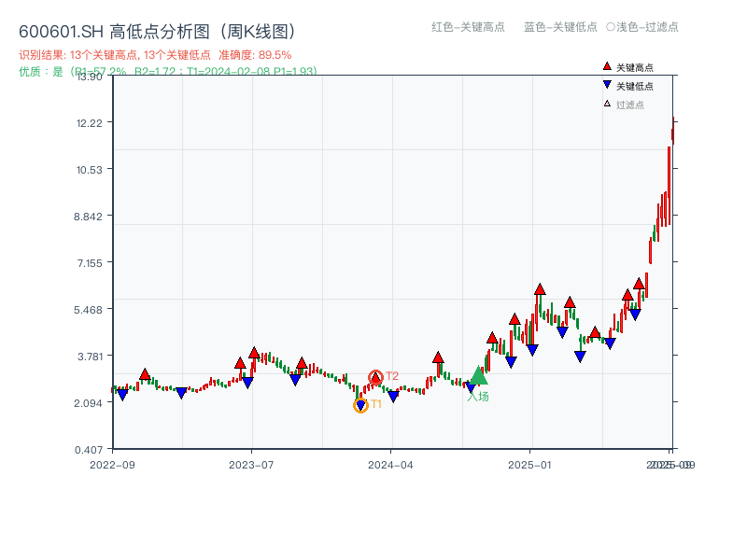Click the 关键高点 legend label
This screenshot has width=747, height=560.
pos(635,67)
